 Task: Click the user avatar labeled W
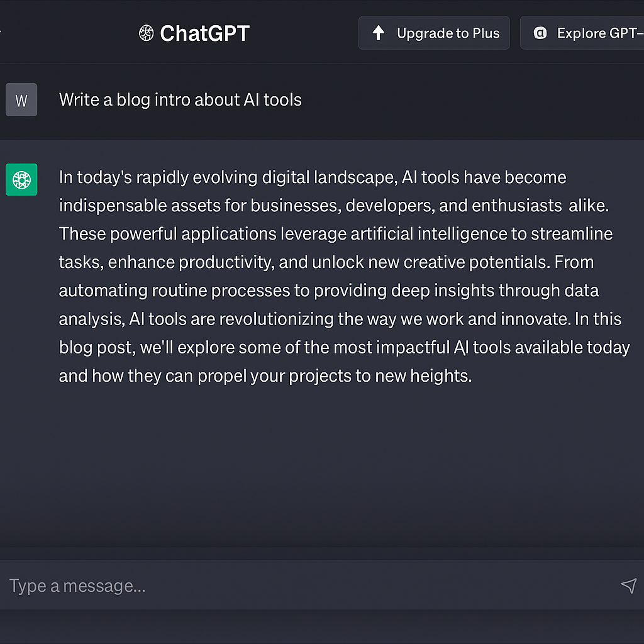(21, 100)
